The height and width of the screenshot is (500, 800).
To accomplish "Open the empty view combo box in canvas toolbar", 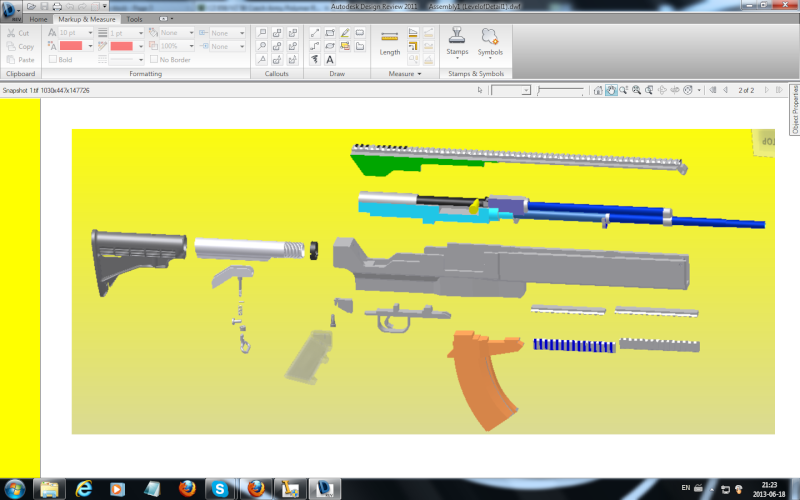I will coord(511,90).
